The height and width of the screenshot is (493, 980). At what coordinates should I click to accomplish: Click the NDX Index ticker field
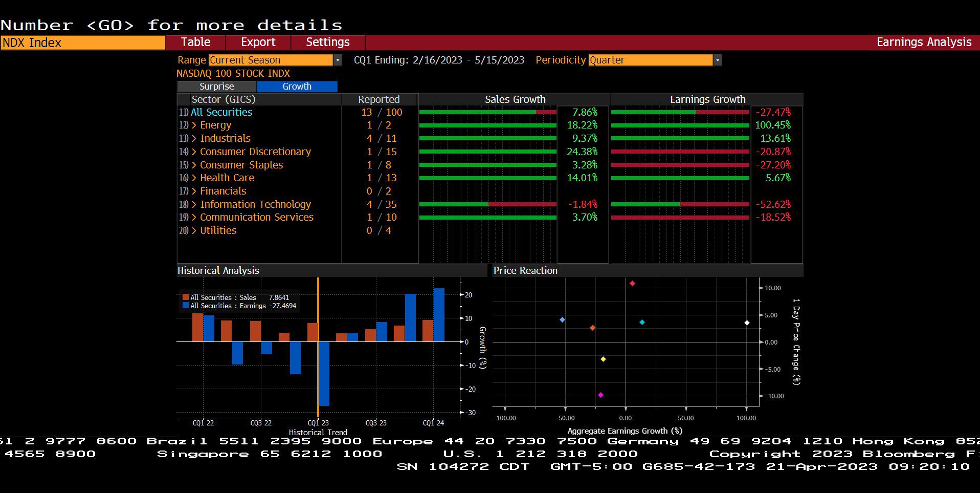point(83,42)
